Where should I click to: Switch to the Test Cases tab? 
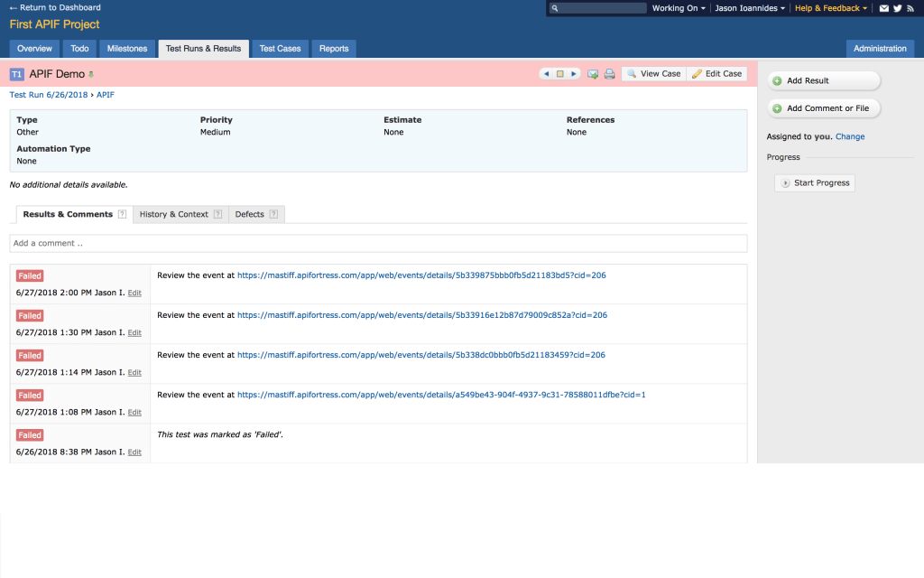pyautogui.click(x=280, y=49)
